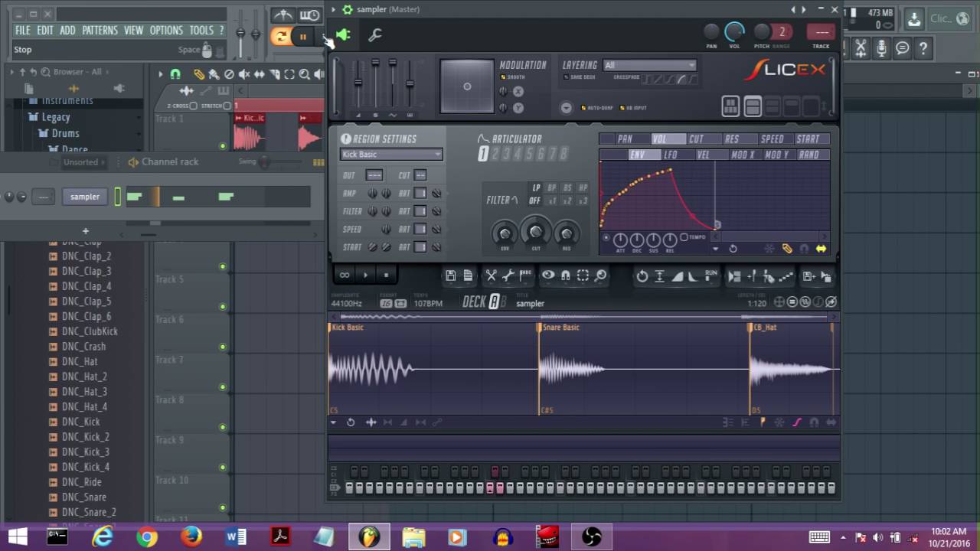Click the playlist magnet snap icon
This screenshot has height=551, width=980.
click(x=175, y=74)
